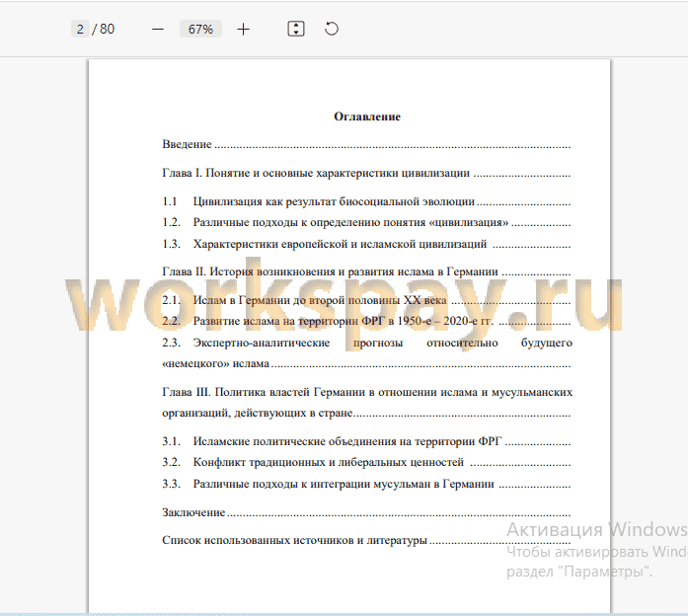Open entry 3.1 "Исламские политические объединения"

tap(366, 441)
